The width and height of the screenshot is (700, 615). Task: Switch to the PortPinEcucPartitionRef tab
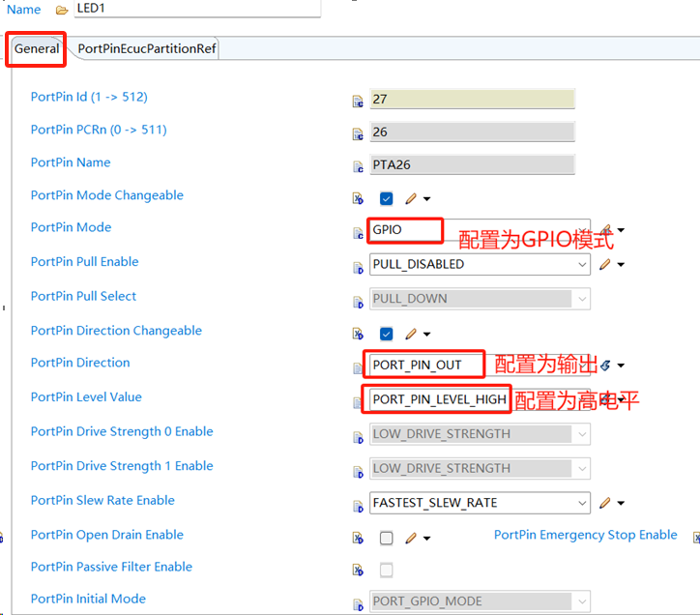pyautogui.click(x=147, y=48)
